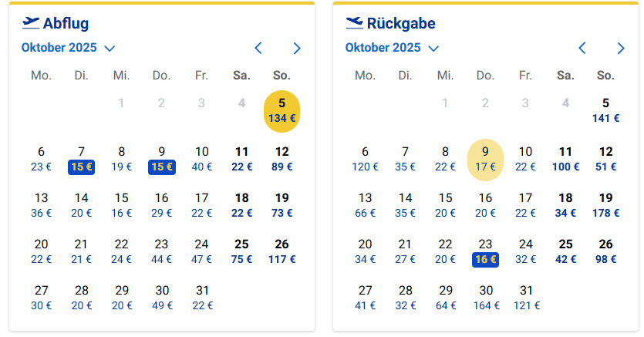The width and height of the screenshot is (644, 337).
Task: Select October 15 departure for 16 €
Action: coord(122,205)
